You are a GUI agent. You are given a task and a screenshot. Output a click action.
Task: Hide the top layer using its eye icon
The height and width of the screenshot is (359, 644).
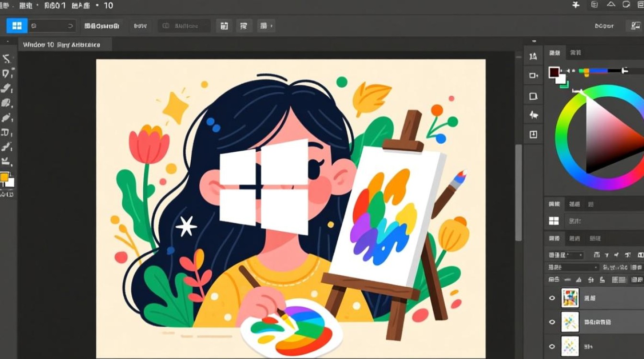pos(552,298)
